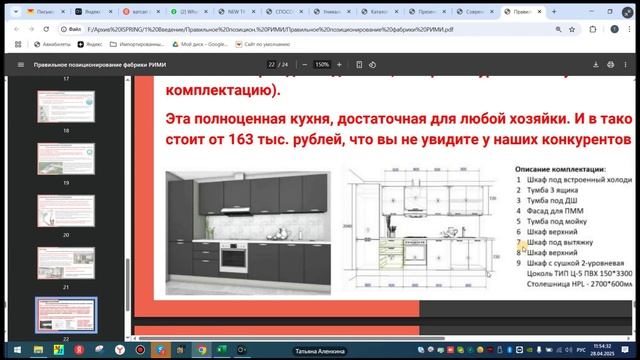Viewport: 640px width, 360px height.
Task: Click 'Шкаф под вытяжку' list item
Action: 560,242
